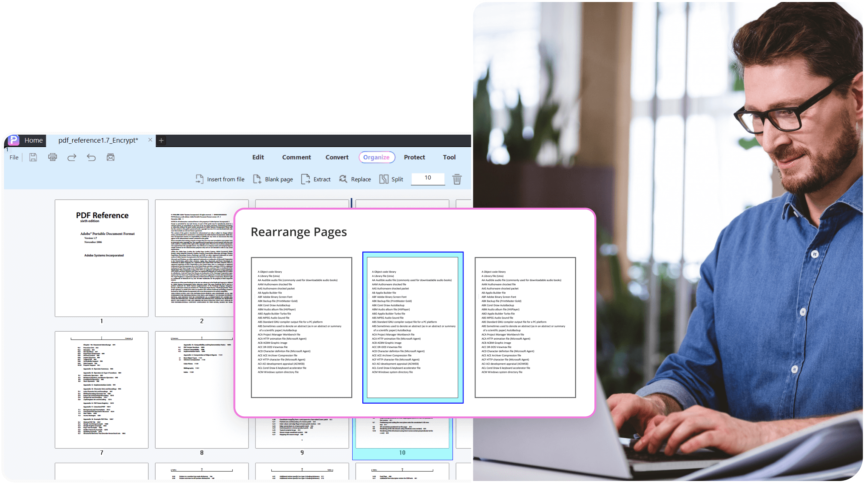
Task: Select right page in Rearrange Pages panel
Action: coord(525,328)
